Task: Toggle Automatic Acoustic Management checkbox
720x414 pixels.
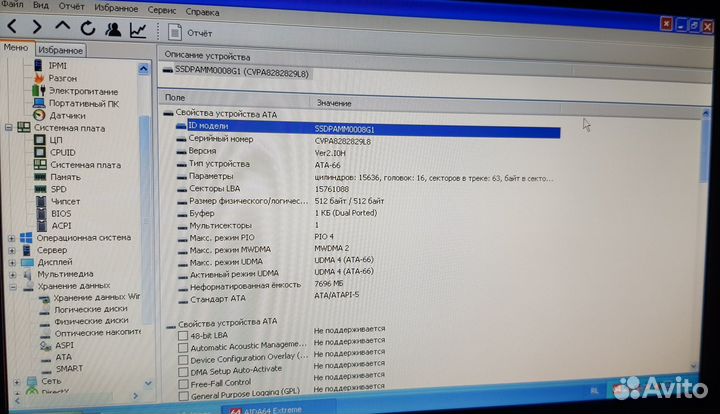Action: click(183, 347)
